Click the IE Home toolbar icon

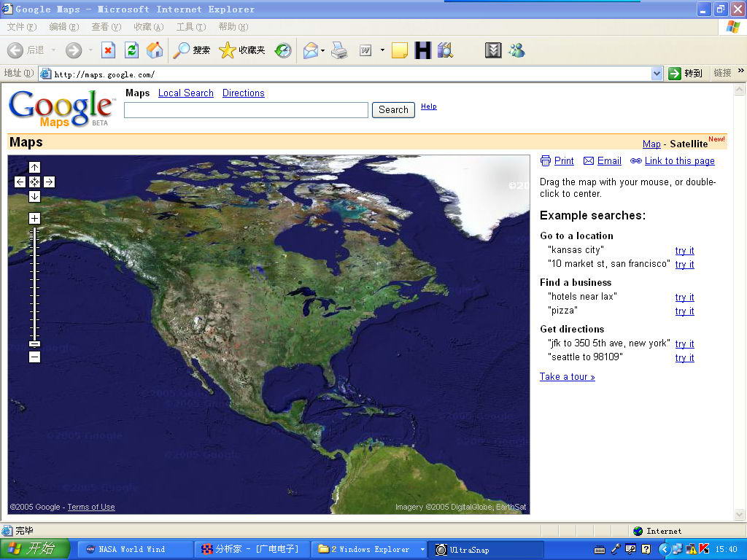pyautogui.click(x=155, y=50)
